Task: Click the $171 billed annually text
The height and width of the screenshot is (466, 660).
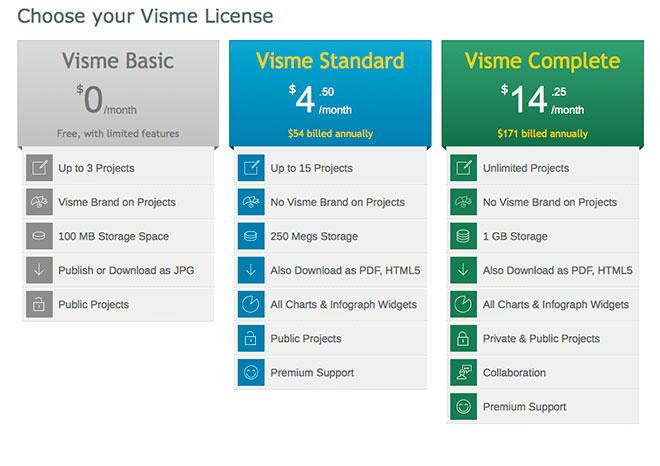Action: click(x=542, y=133)
